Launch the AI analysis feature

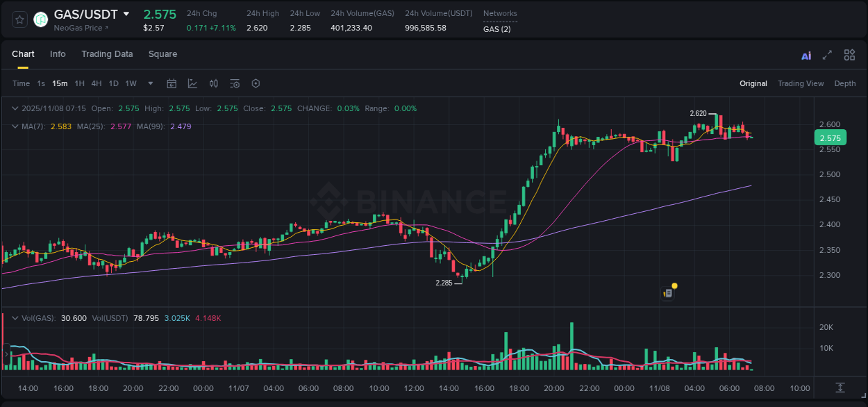[x=806, y=55]
